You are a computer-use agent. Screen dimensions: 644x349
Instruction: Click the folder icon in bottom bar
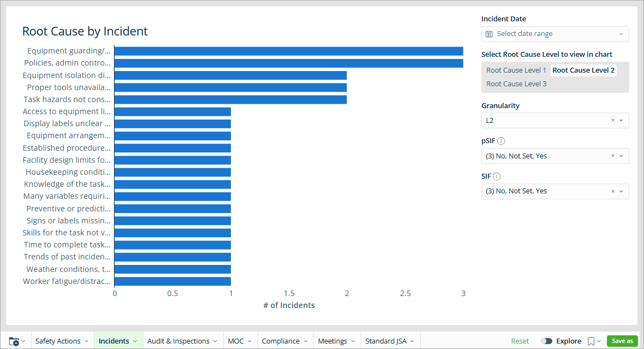click(x=14, y=341)
